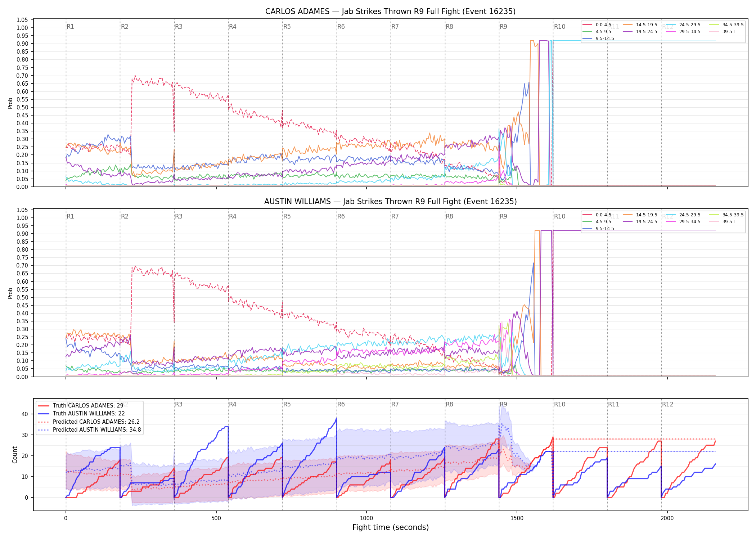756x540 pixels.
Task: Click R4 round marker in Williams chart
Action: tap(233, 216)
